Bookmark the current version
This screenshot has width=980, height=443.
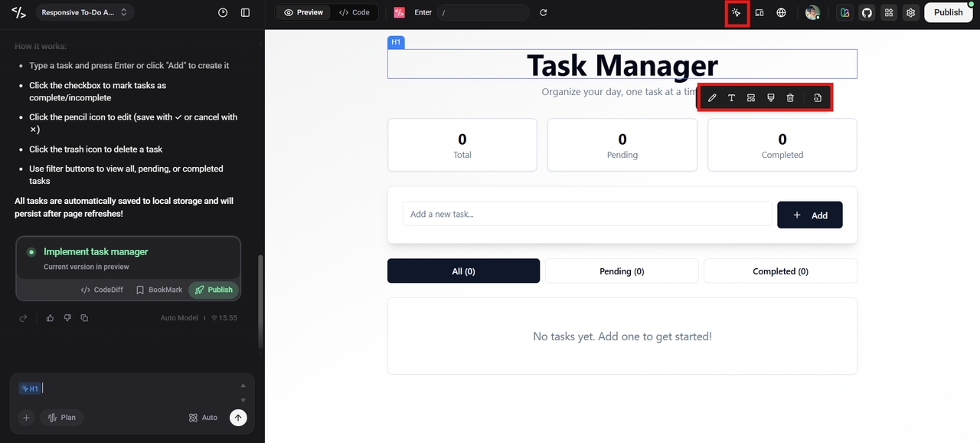click(159, 290)
